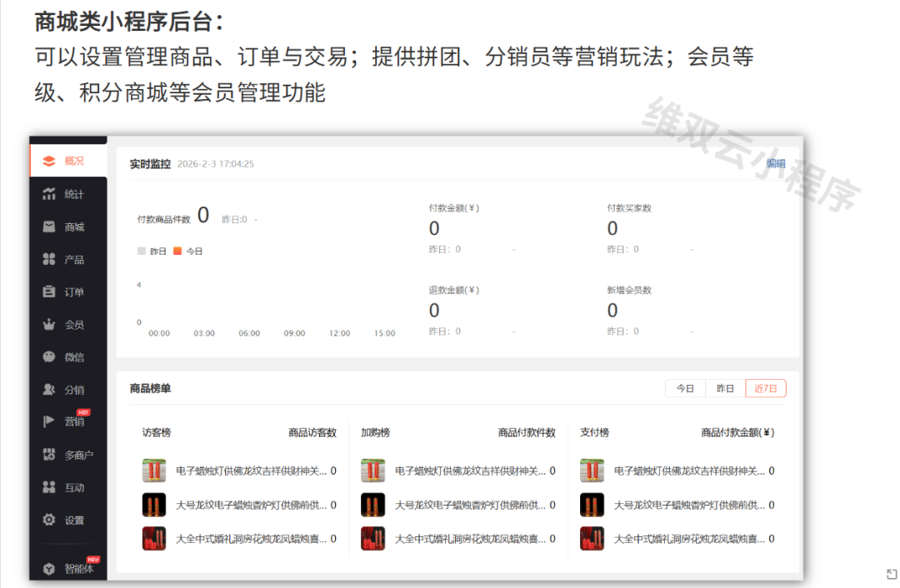Select the 营销 menu label
Image resolution: width=900 pixels, height=588 pixels.
(74, 422)
